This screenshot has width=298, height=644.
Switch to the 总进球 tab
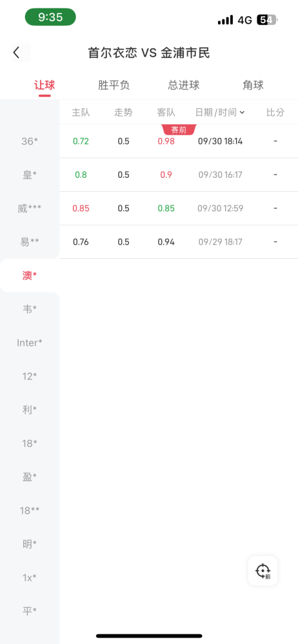184,86
